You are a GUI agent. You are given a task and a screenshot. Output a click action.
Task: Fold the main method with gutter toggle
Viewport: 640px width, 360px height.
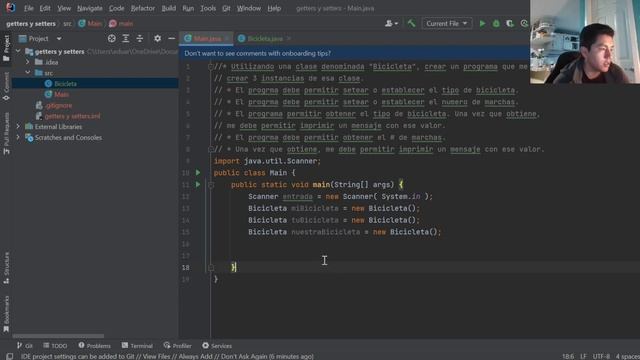click(x=211, y=185)
